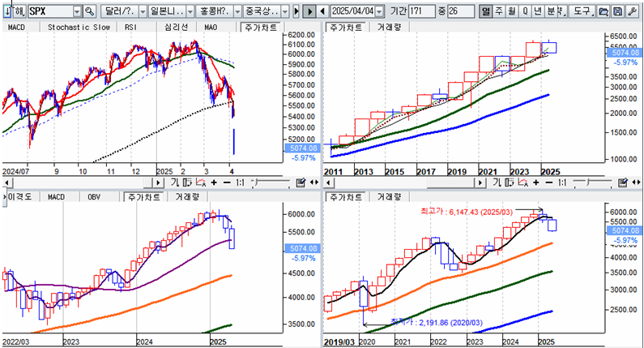Click the 기 icon under top-right chart

tap(497, 183)
